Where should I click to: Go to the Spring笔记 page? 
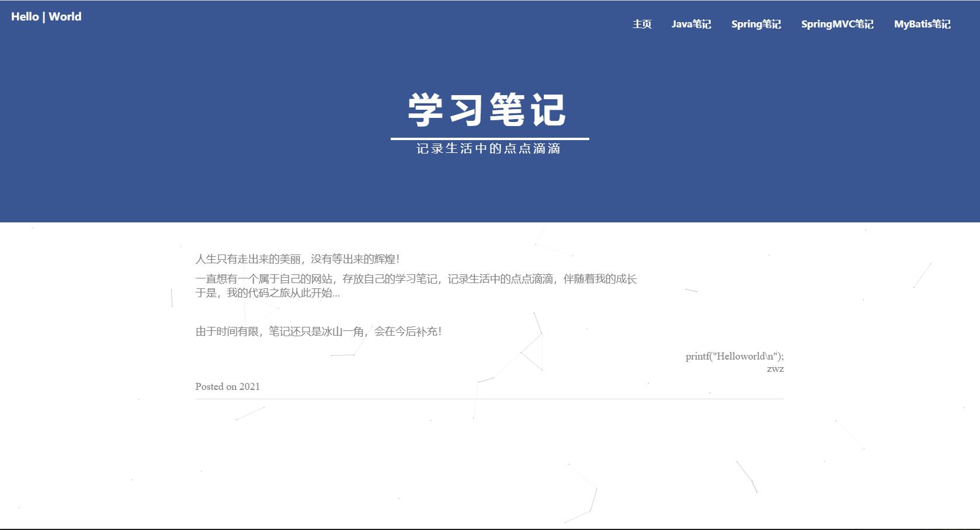point(756,24)
